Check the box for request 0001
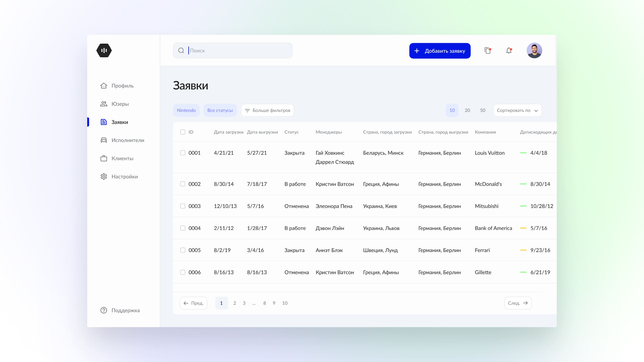 coord(183,153)
